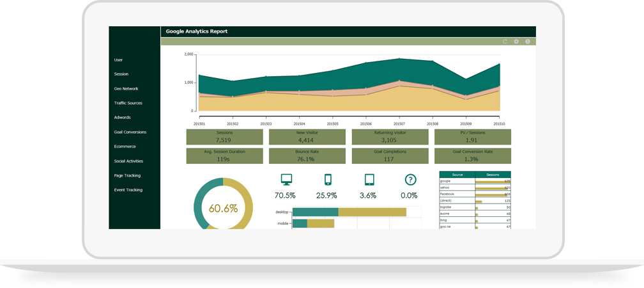Select the biglobe row in source table

tap(475, 207)
